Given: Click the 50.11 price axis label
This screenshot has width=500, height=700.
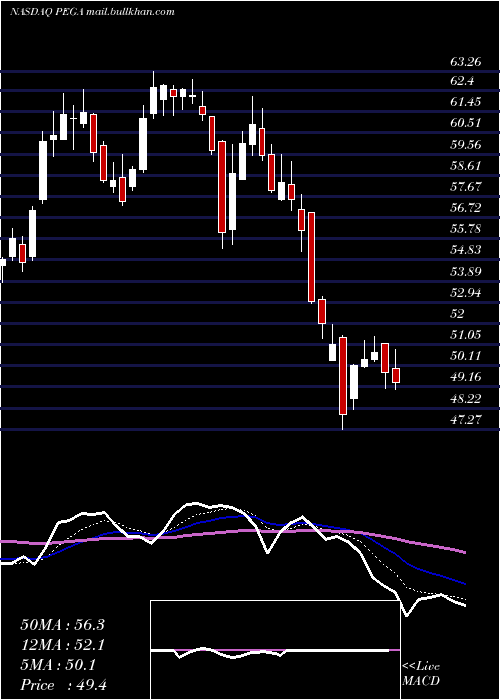Looking at the screenshot, I should [x=466, y=356].
